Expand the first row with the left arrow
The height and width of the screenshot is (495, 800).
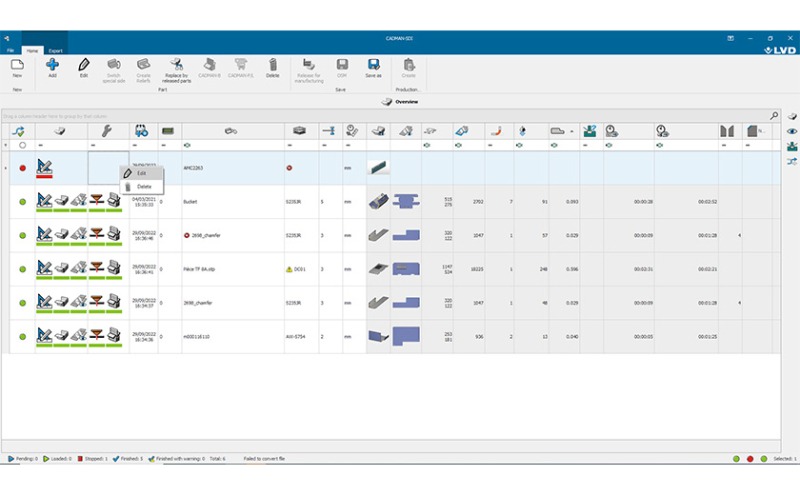[x=7, y=168]
